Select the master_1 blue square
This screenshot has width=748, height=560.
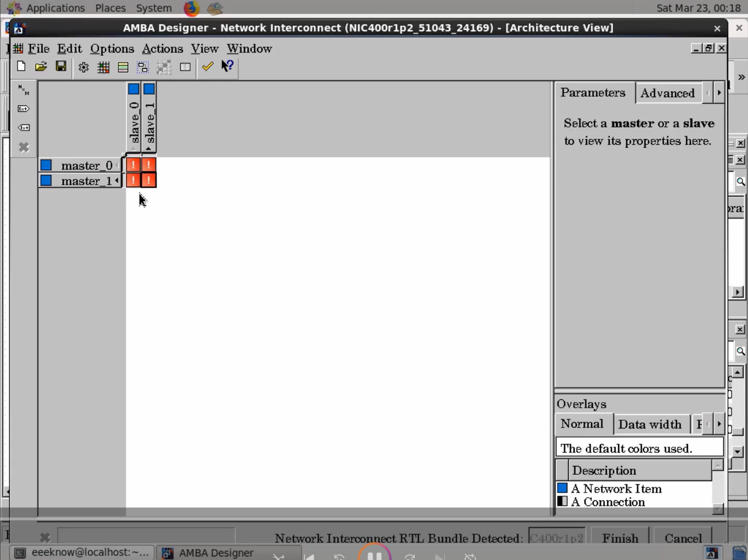click(46, 180)
